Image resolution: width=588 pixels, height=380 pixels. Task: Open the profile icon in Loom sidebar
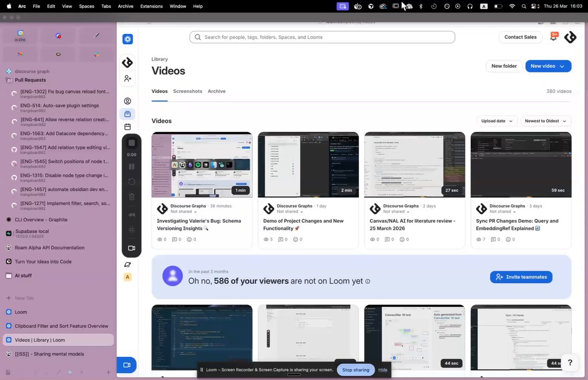128,101
